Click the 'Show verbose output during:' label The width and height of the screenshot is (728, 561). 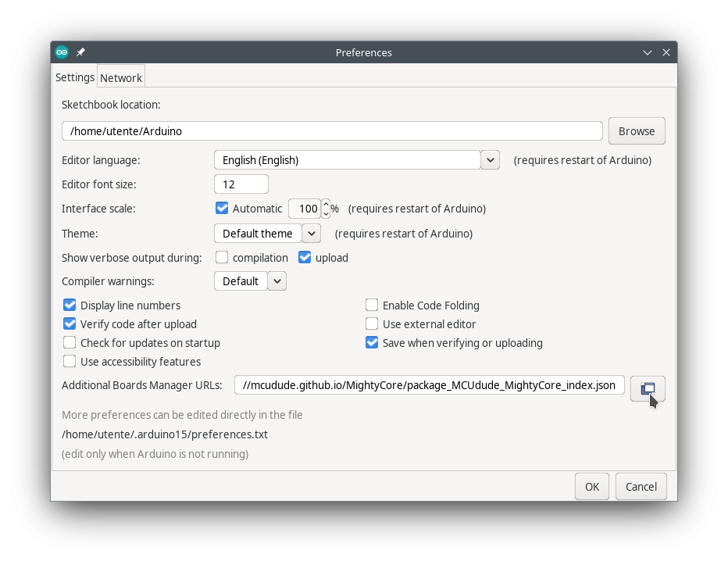(132, 258)
